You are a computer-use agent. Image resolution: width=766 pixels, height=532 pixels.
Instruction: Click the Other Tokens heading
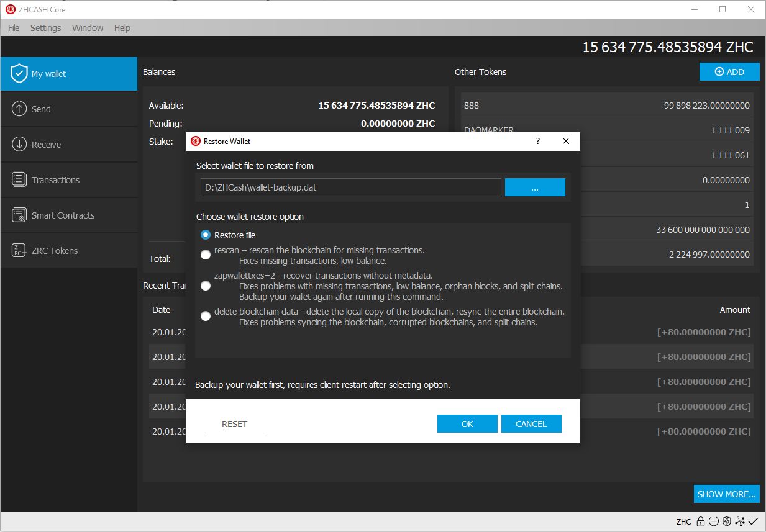pyautogui.click(x=480, y=72)
